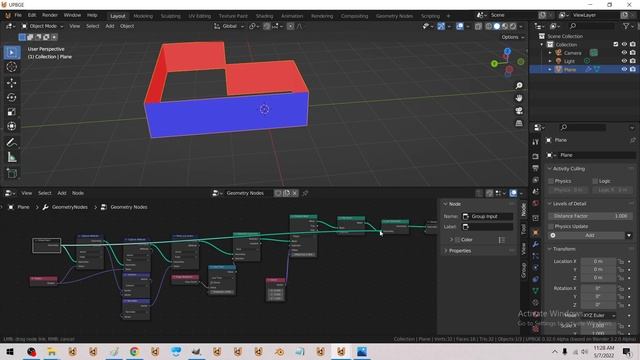Click the node Label field

click(x=488, y=227)
